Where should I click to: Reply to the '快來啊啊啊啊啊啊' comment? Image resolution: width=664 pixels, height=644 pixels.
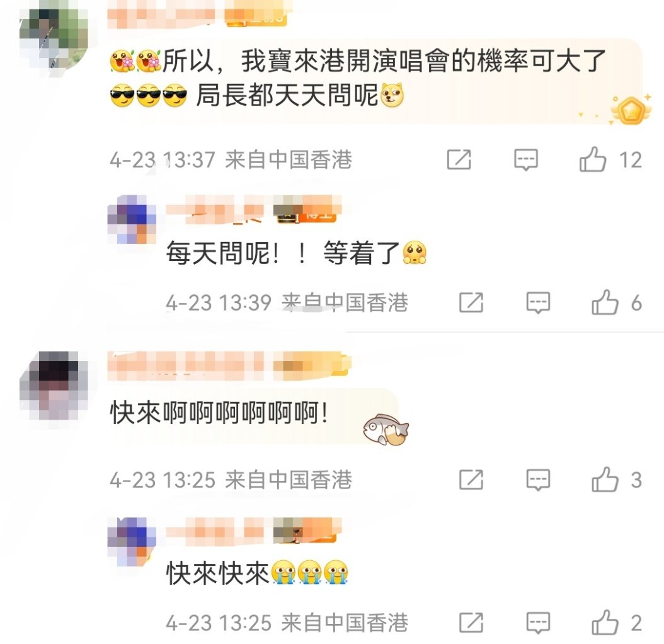point(538,480)
